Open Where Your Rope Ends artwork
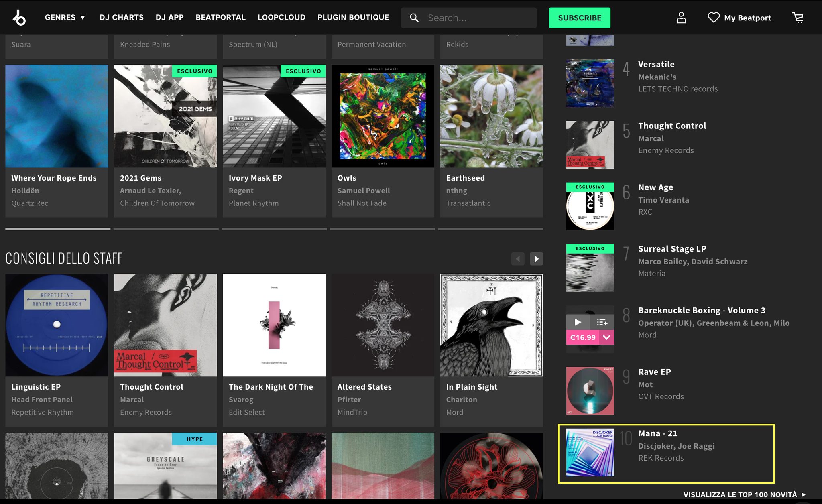Viewport: 822px width, 504px height. [x=57, y=116]
